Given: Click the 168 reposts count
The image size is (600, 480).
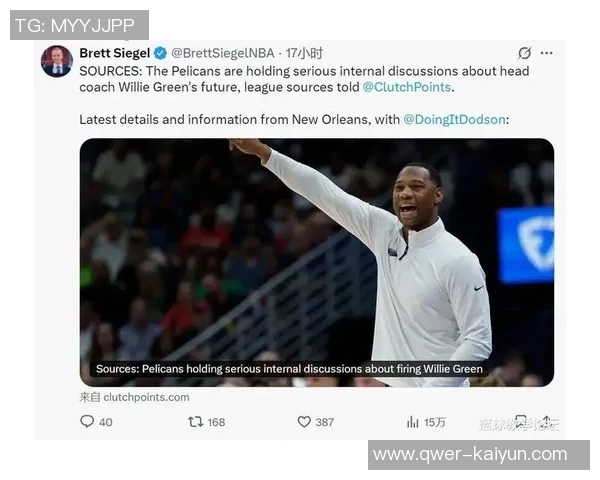Looking at the screenshot, I should 216,422.
